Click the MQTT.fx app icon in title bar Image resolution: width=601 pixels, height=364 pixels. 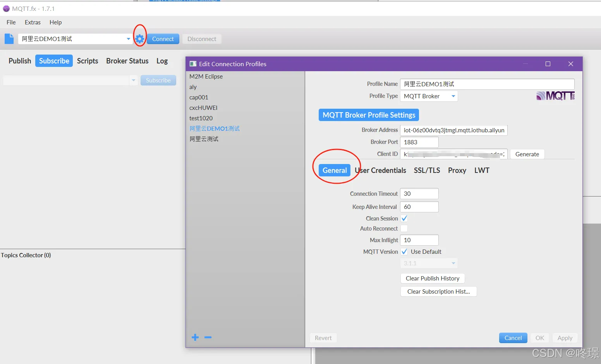tap(6, 9)
